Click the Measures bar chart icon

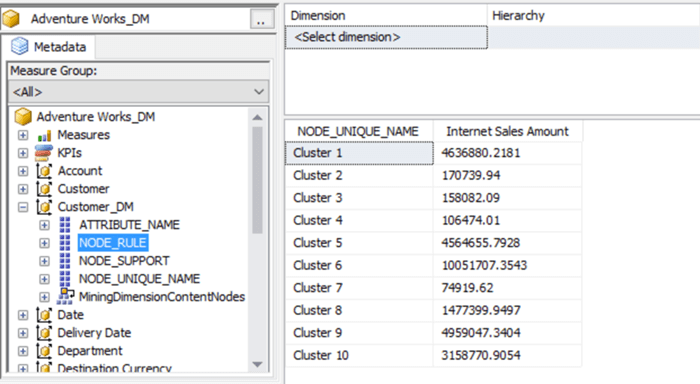coord(44,135)
